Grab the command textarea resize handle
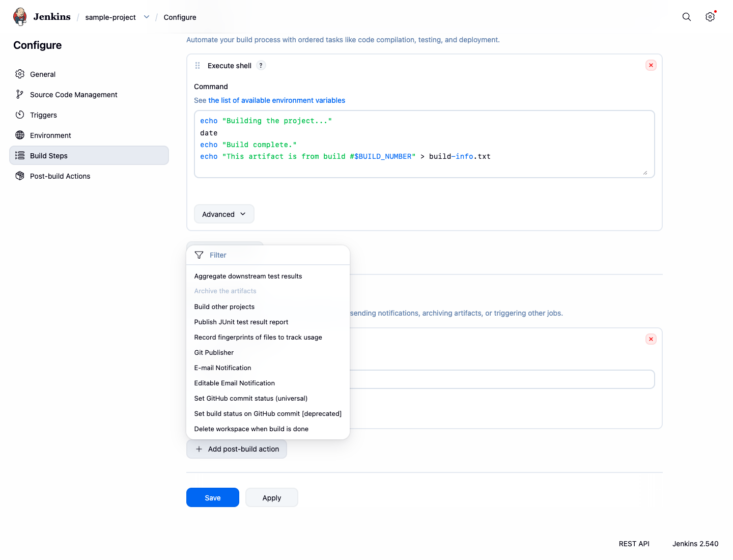Viewport: 733px width, 560px height. pos(645,173)
